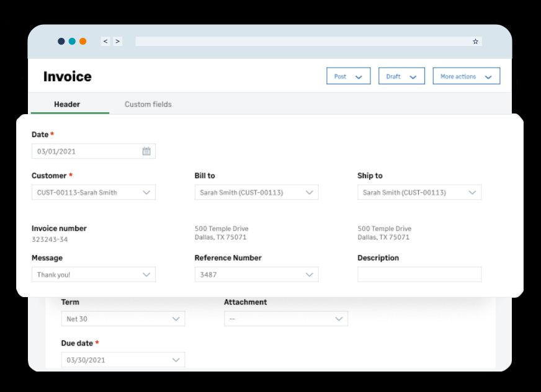Select the Header tab
The image size is (541, 392).
(x=67, y=104)
